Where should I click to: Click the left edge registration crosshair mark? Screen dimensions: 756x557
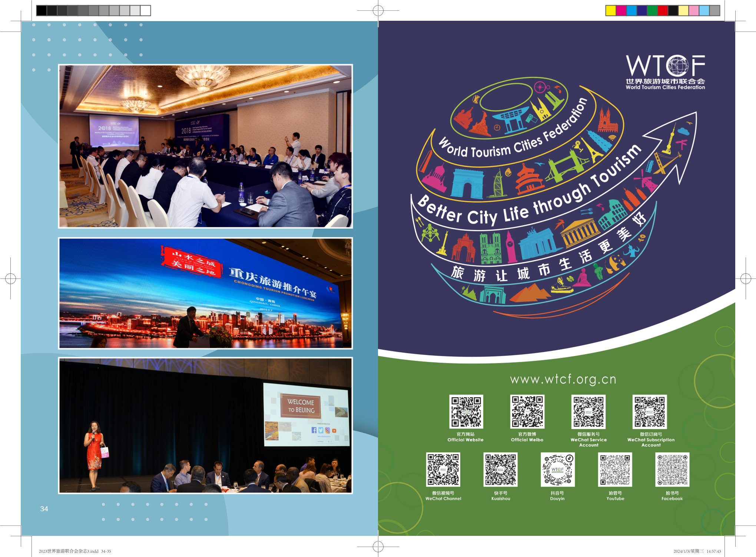pos(10,278)
